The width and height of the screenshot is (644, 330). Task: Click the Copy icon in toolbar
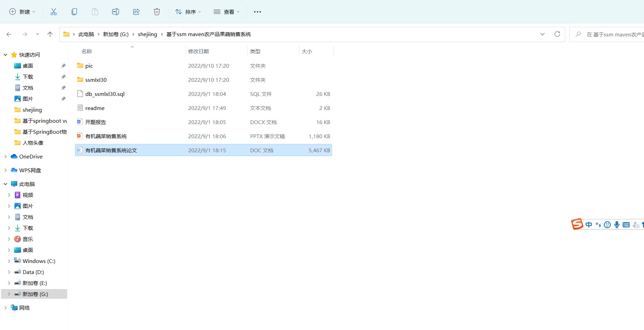pos(74,12)
